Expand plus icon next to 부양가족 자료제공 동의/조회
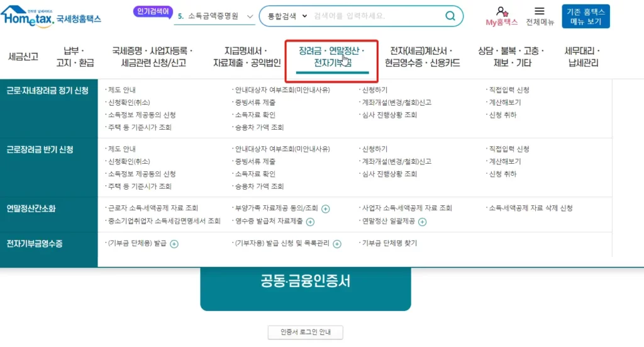 tap(326, 208)
